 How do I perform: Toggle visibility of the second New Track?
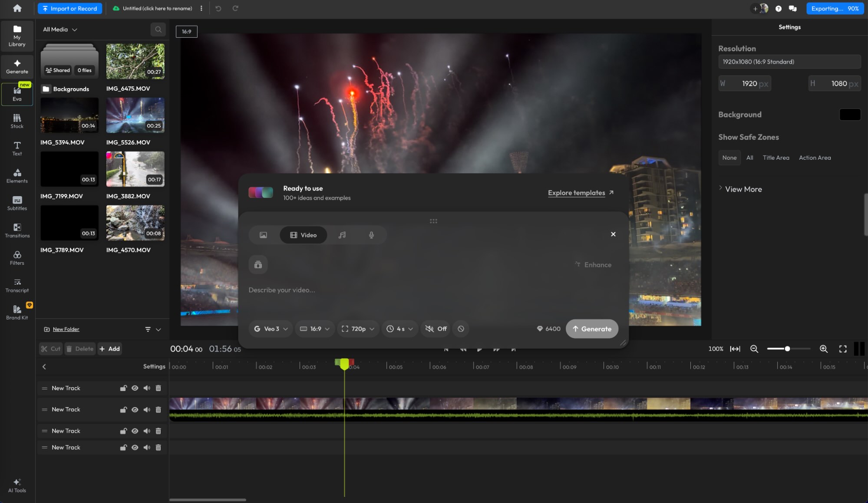tap(135, 409)
